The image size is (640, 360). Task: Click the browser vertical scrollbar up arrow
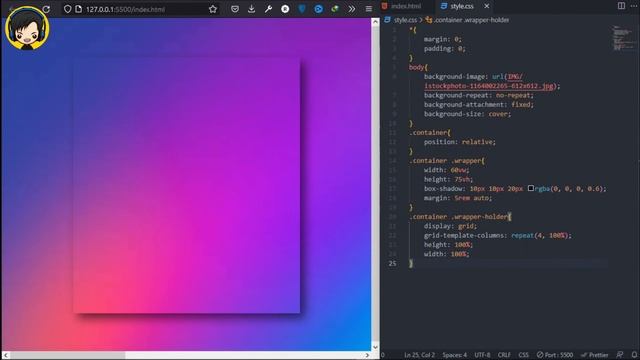375,22
